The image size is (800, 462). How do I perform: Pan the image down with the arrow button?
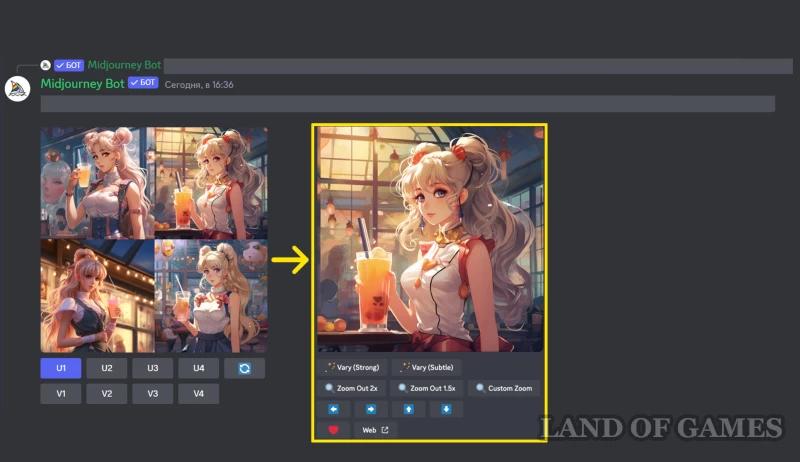point(446,409)
